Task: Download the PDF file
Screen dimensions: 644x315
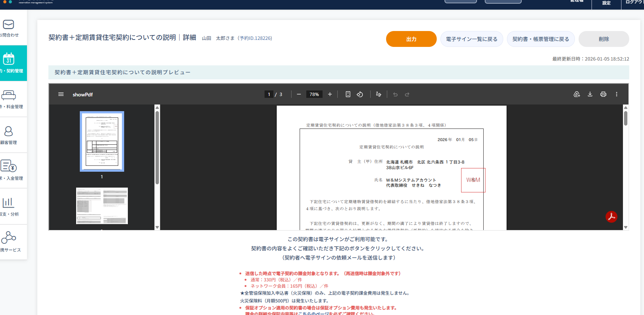Action: (590, 94)
